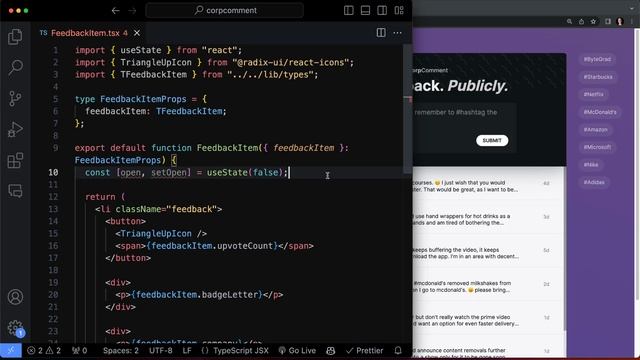Change the end-of-line sequence via LF
640x360 pixels.
(x=187, y=350)
